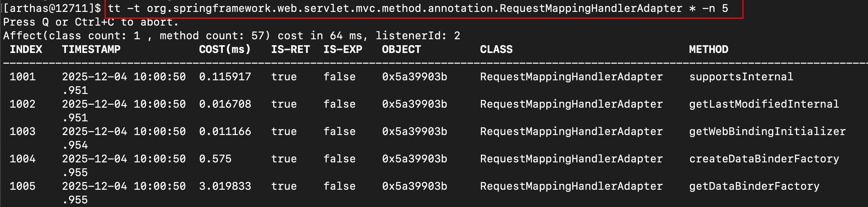Screen dimensions: 868x207
Task: Click the METHOD column header
Action: [x=708, y=50]
